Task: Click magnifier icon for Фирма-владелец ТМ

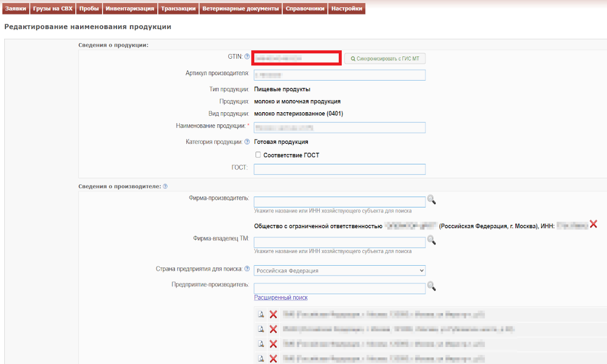Action: pos(431,240)
